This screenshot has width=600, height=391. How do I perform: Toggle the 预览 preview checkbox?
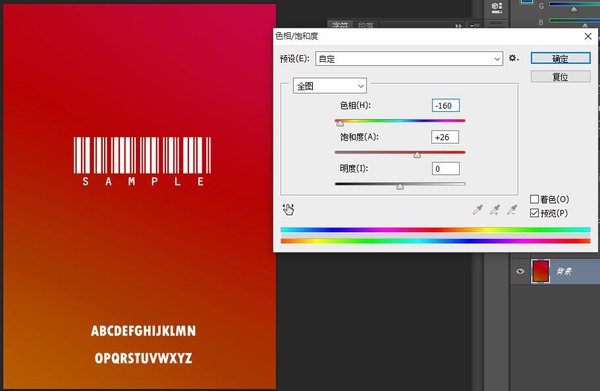tap(534, 213)
